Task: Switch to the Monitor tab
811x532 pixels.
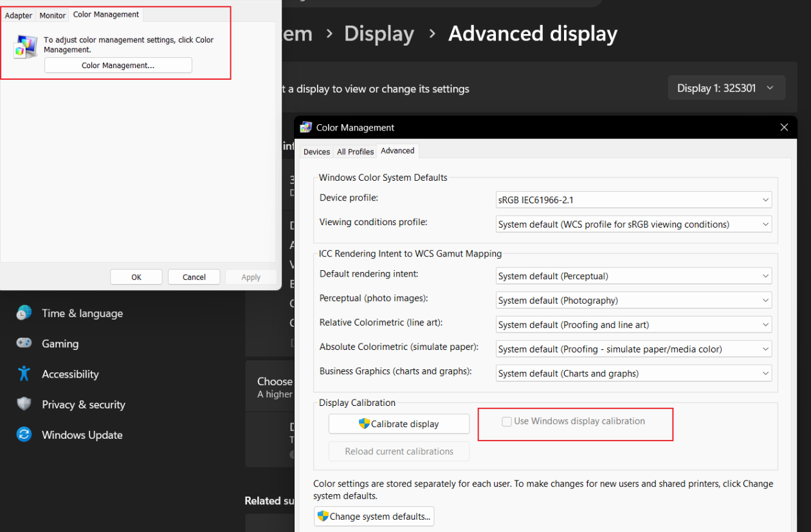Action: click(53, 15)
